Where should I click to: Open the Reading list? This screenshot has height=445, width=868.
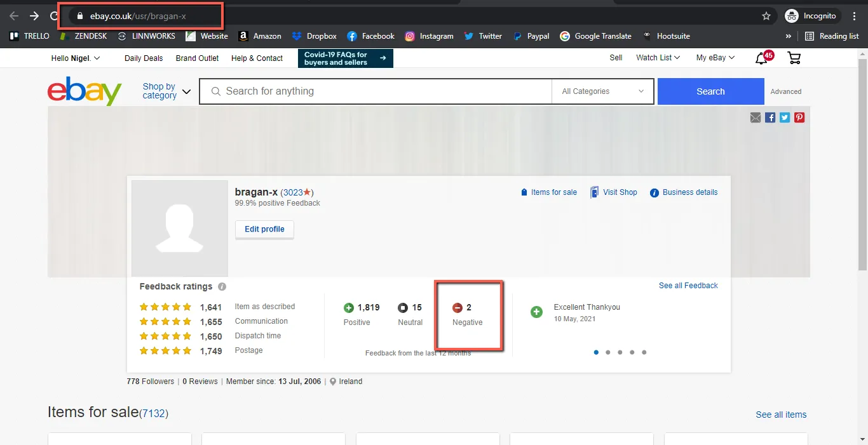click(x=832, y=36)
